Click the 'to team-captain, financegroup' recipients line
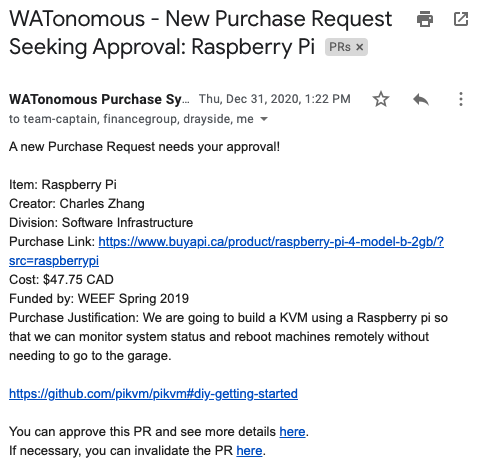 pos(131,119)
